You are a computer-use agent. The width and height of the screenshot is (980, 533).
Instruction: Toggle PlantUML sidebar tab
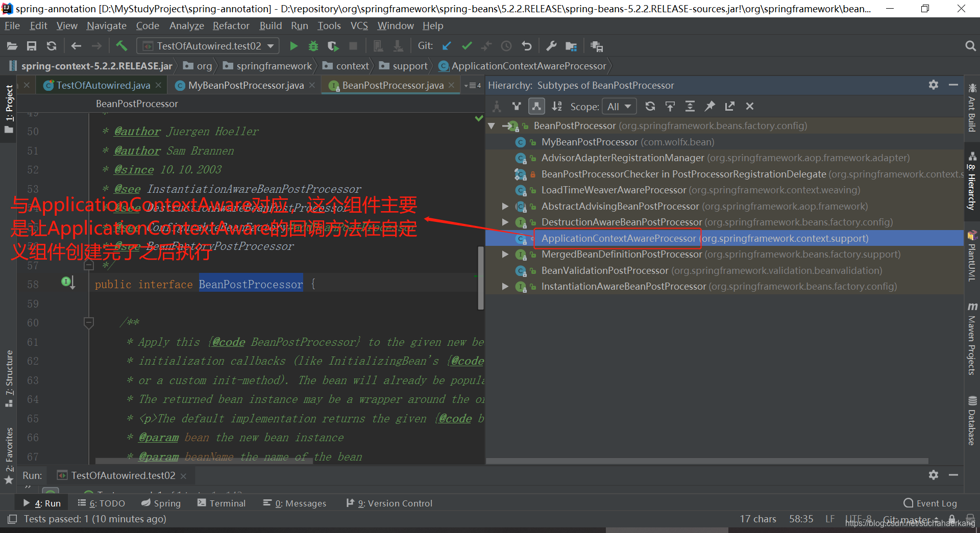pos(972,257)
